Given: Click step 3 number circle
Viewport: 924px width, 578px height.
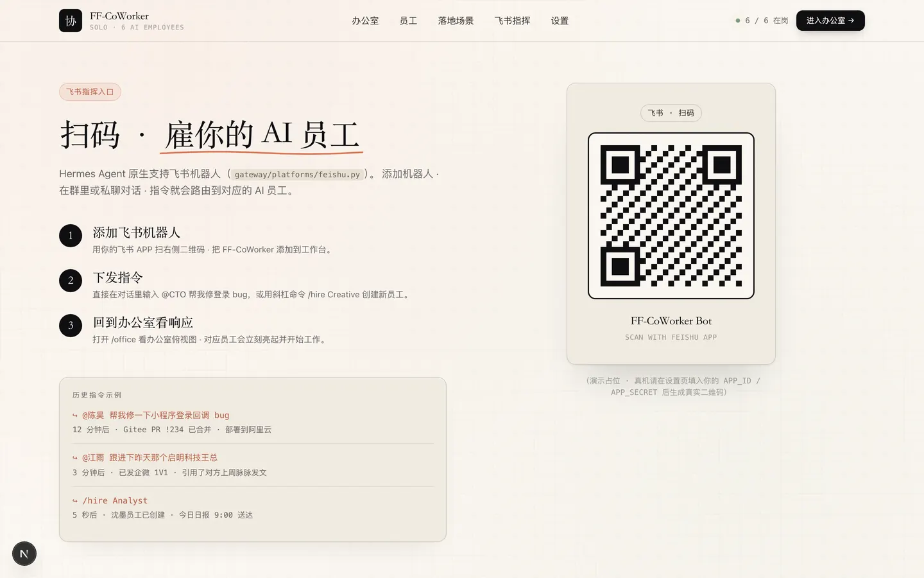Looking at the screenshot, I should click(x=71, y=326).
